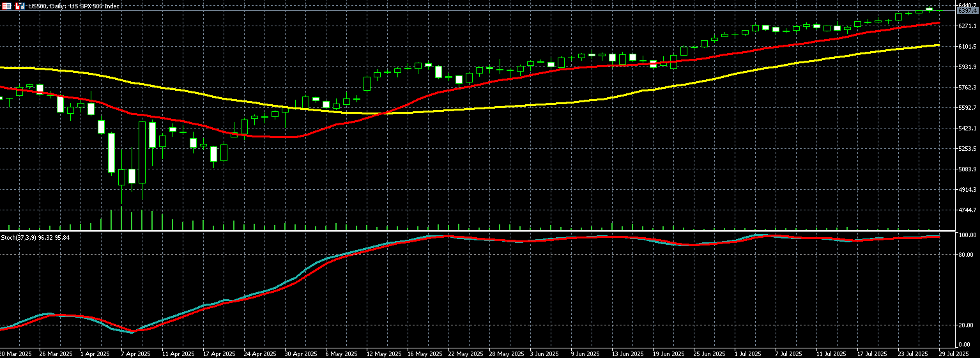Select the 19 Jun 2025 date label
980x358 pixels.
(x=667, y=354)
